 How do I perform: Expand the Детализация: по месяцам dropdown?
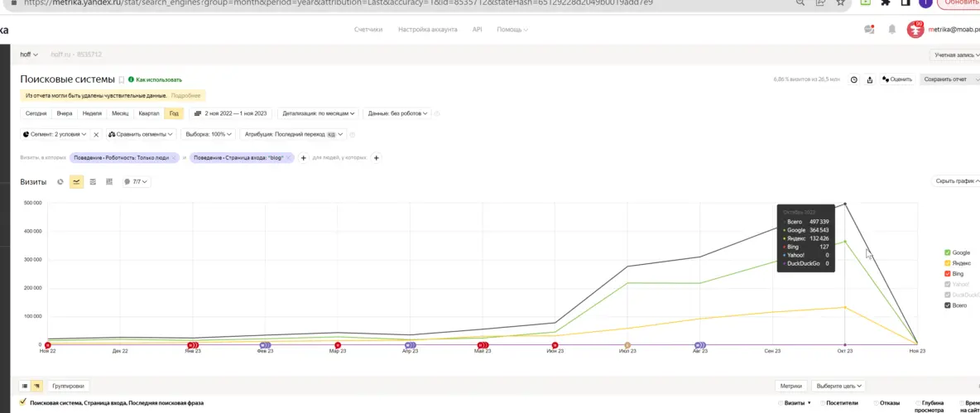coord(319,113)
